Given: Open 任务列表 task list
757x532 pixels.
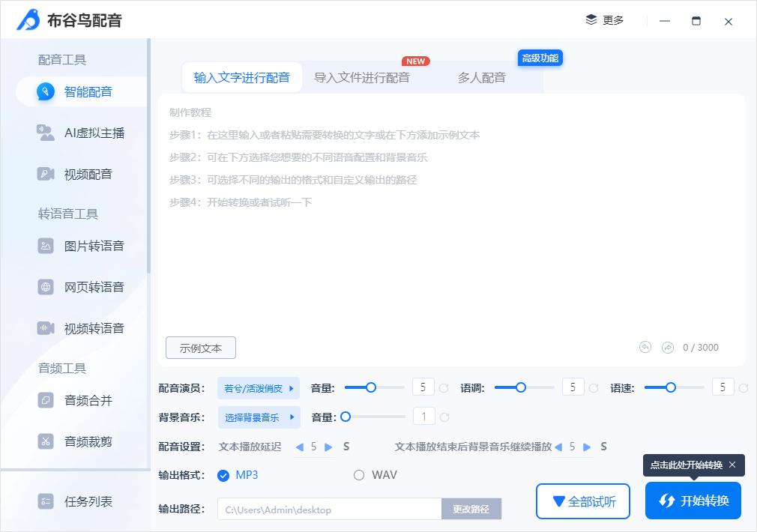Looking at the screenshot, I should click(x=75, y=501).
